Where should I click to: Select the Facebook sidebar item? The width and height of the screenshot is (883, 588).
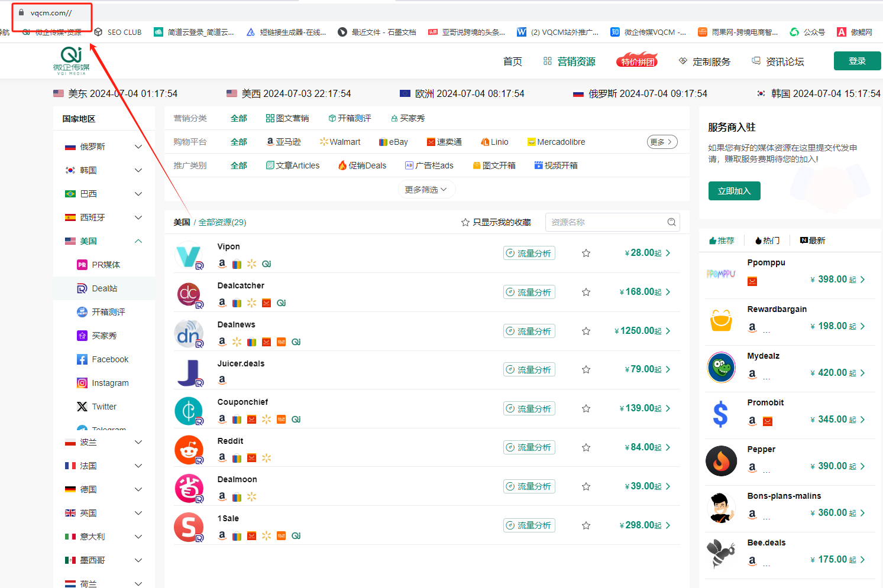coord(104,359)
